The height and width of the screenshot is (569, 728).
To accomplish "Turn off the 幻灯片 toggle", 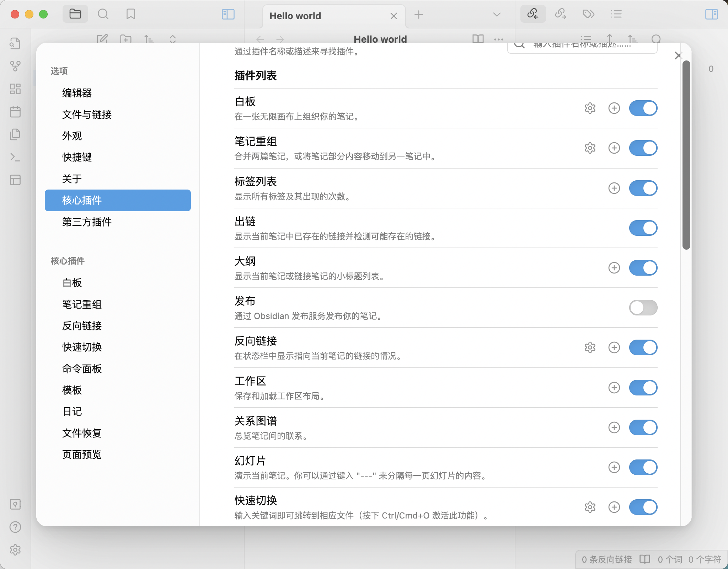I will 643,467.
